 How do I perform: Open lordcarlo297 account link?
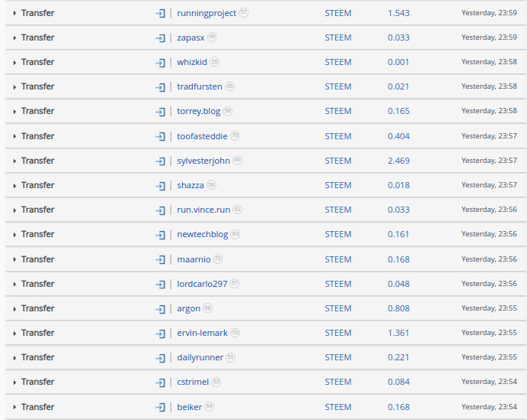tap(202, 284)
